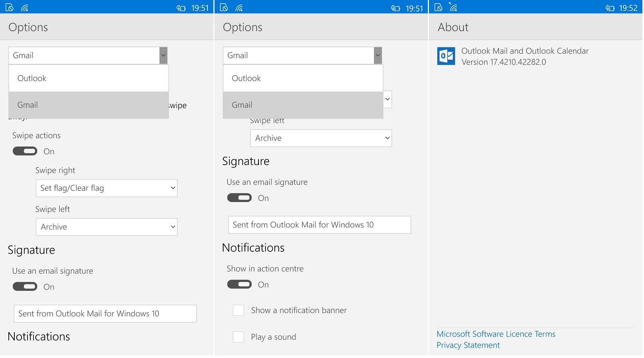Edit signature text field on middle screen
644x358 pixels.
319,225
